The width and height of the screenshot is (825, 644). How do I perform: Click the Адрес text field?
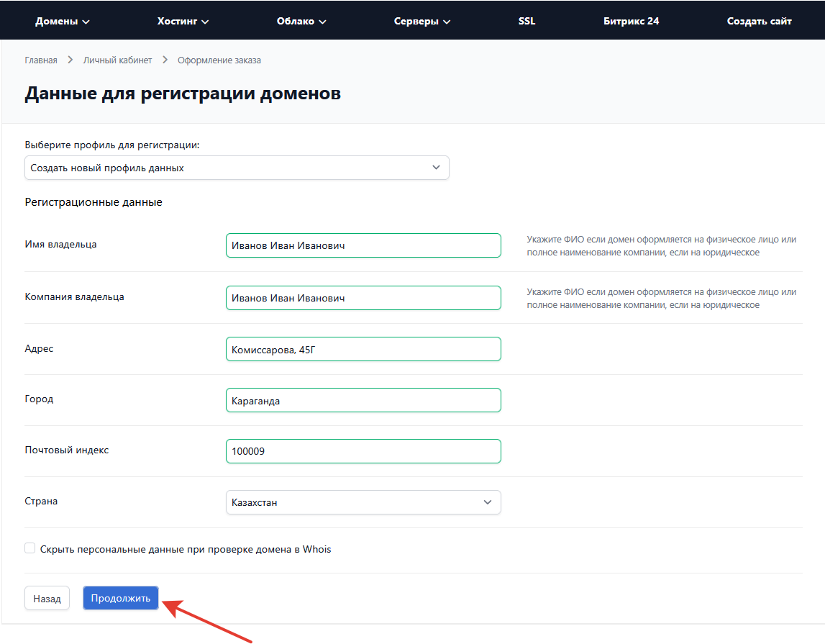pyautogui.click(x=363, y=349)
